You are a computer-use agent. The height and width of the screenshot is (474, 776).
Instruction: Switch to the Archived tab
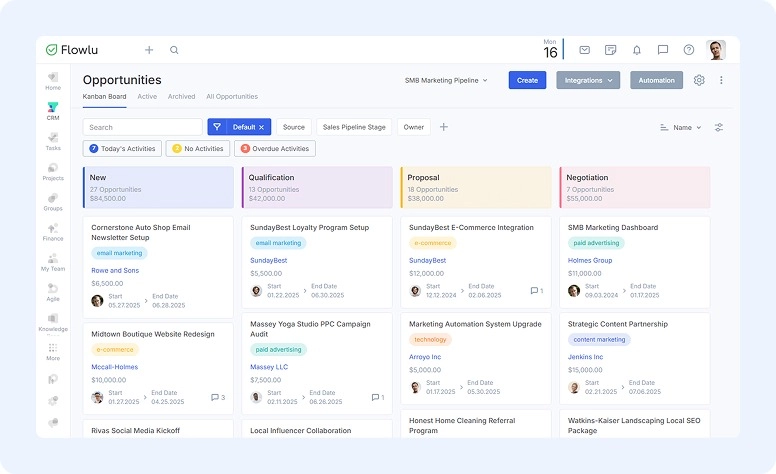(x=181, y=96)
